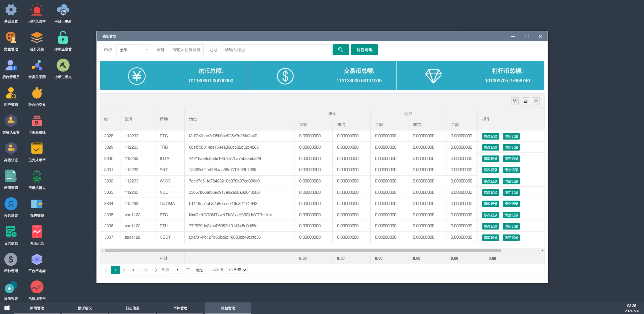Click the export table icon
Image resolution: width=644 pixels, height=314 pixels.
point(526,101)
